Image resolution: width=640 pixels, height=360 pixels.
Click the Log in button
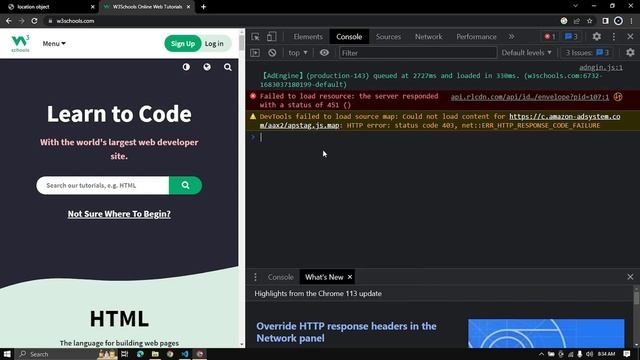[214, 44]
